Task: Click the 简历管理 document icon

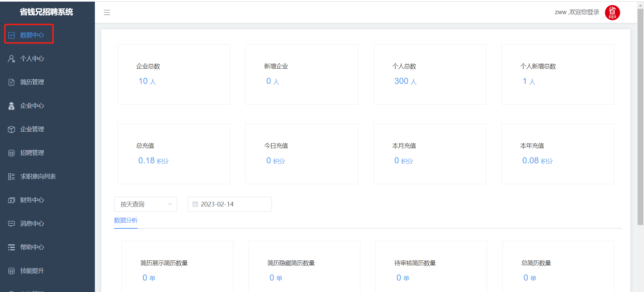Action: coord(11,82)
